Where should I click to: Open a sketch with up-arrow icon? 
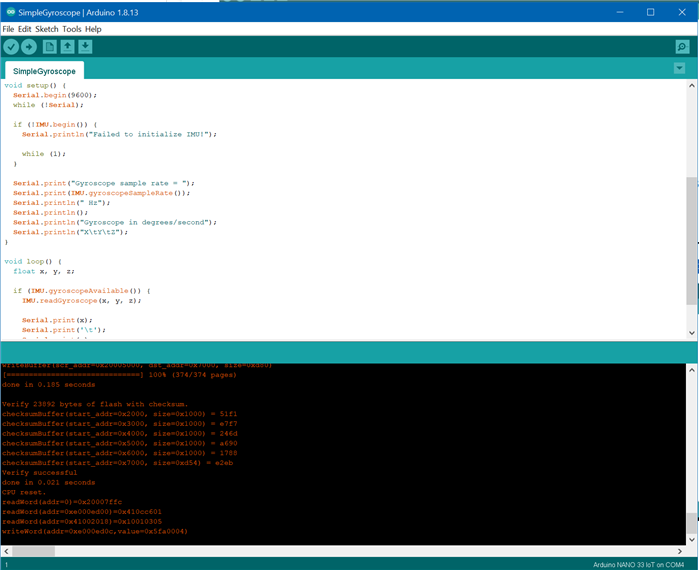point(67,47)
